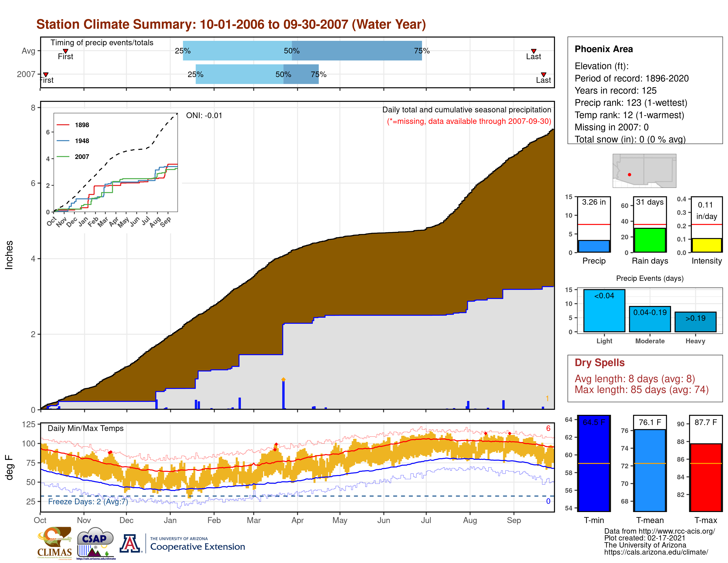Click the light blue T-mean bar
The width and height of the screenshot is (728, 563).
tap(650, 470)
